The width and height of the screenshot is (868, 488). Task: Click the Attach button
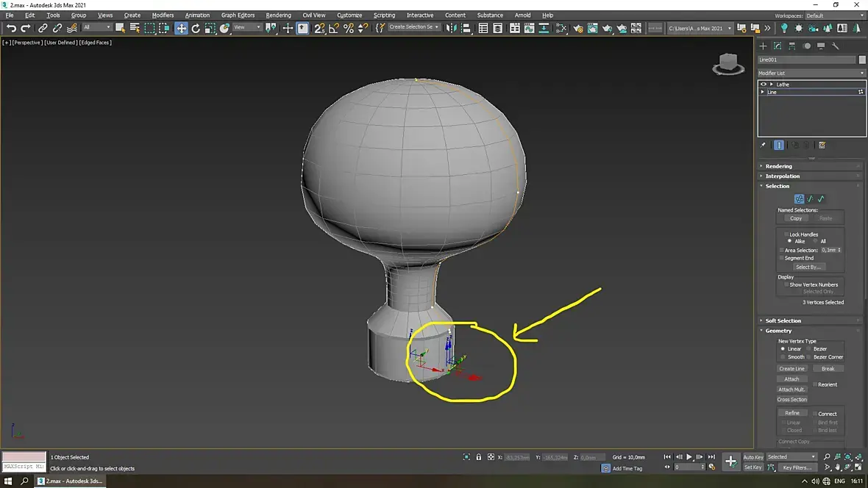[791, 379]
